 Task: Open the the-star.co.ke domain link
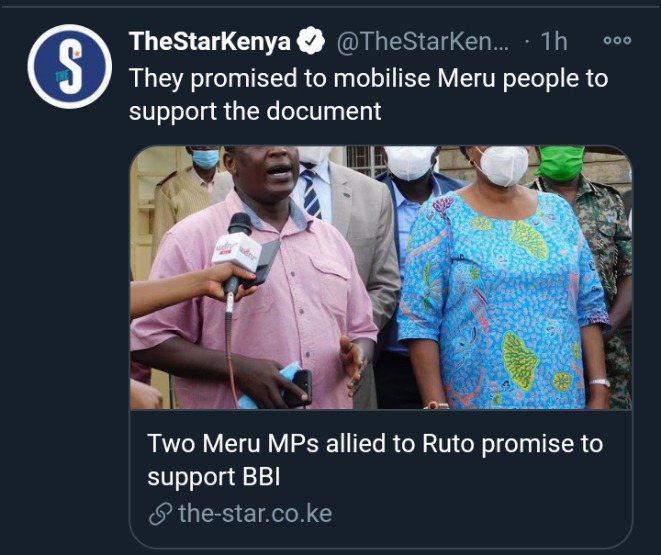point(255,514)
